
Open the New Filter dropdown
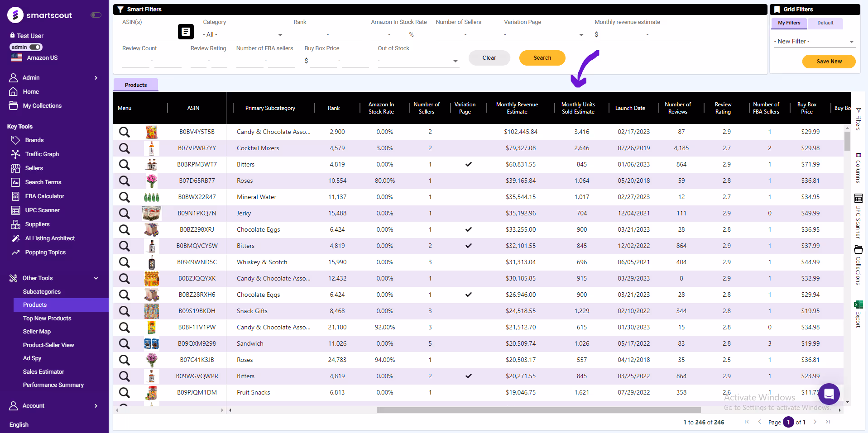pos(815,42)
